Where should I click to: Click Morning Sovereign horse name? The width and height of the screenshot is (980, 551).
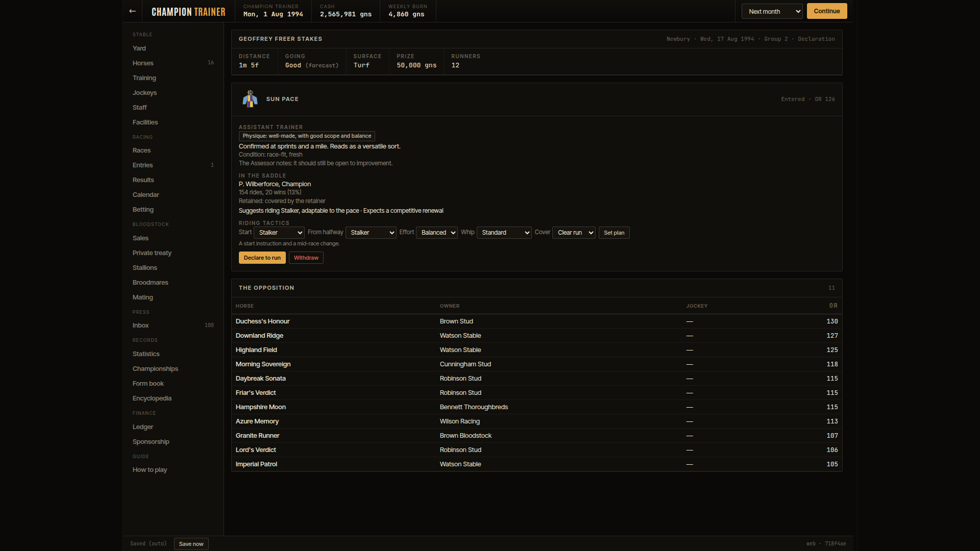pyautogui.click(x=263, y=364)
